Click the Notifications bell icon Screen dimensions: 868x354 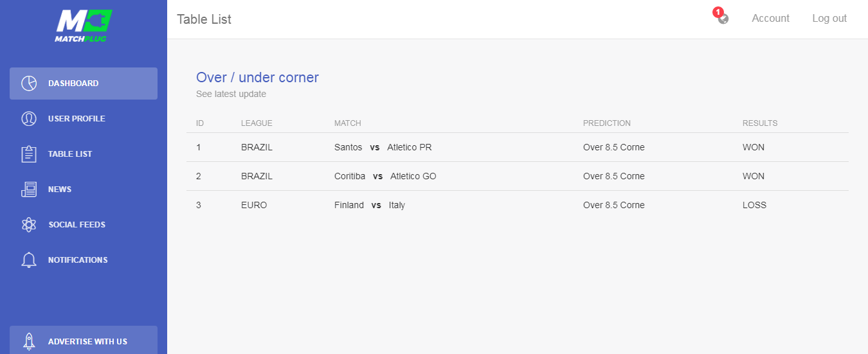tap(29, 260)
